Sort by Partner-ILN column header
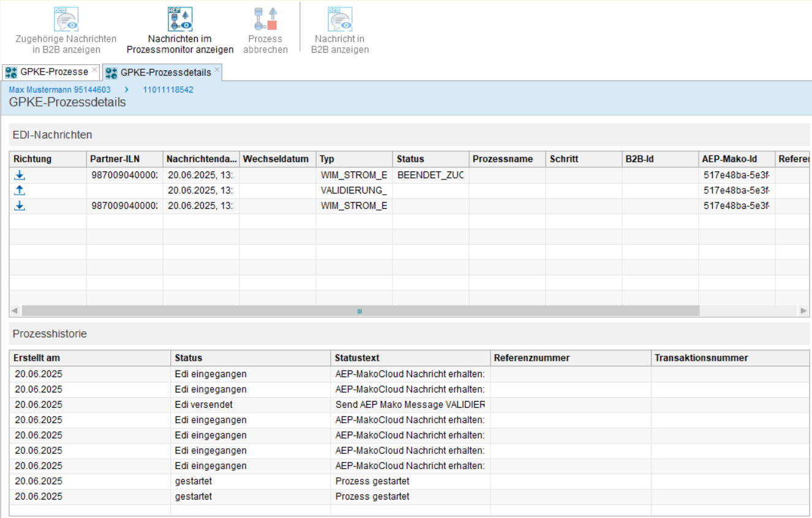 pos(125,159)
